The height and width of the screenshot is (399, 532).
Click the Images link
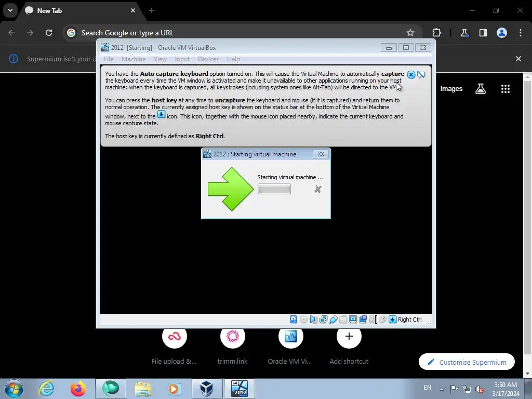pos(451,88)
